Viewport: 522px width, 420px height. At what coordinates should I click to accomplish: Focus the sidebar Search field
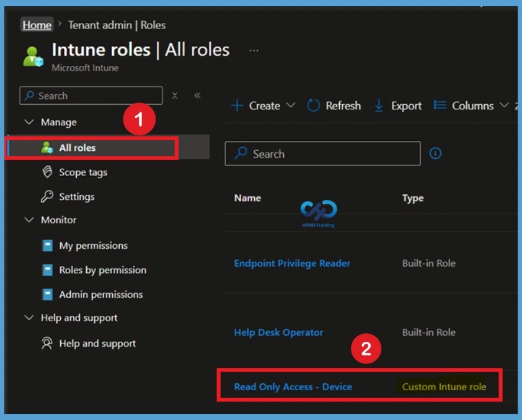[x=91, y=96]
